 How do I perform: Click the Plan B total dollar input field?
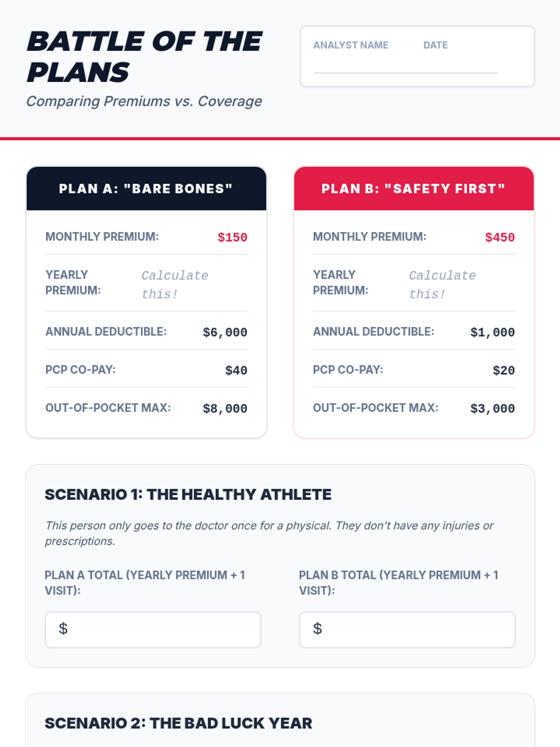(x=407, y=629)
